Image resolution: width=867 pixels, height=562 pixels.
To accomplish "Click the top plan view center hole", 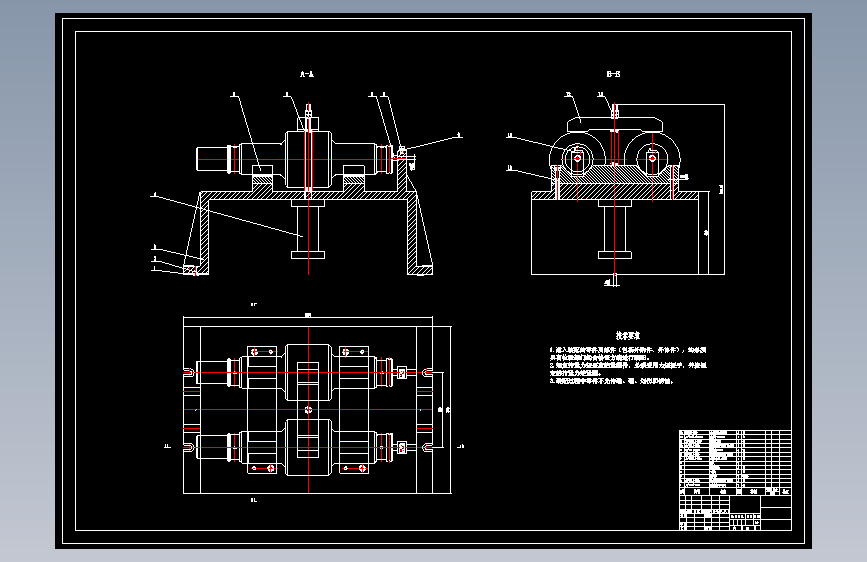I will click(309, 410).
